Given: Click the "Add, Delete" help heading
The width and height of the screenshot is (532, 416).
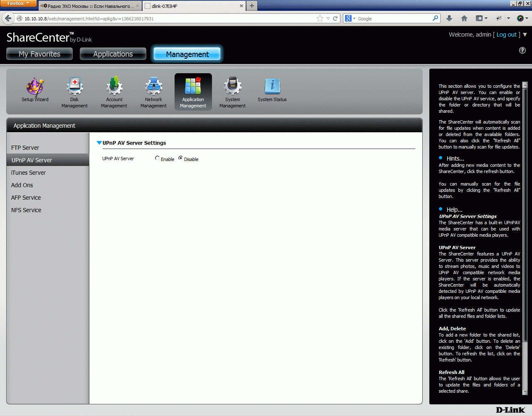Looking at the screenshot, I should [452, 329].
